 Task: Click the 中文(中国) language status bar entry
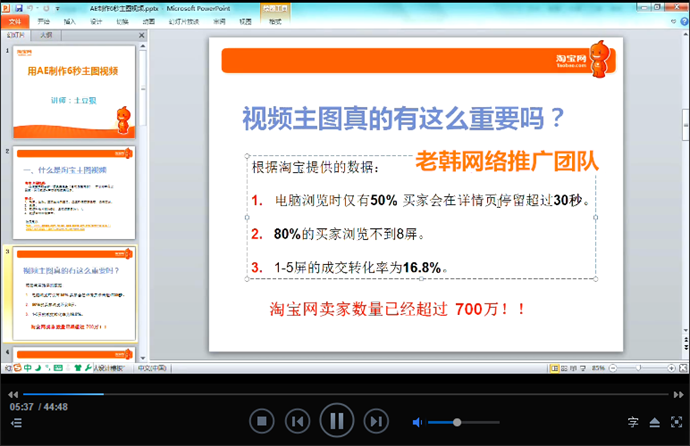pyautogui.click(x=152, y=368)
